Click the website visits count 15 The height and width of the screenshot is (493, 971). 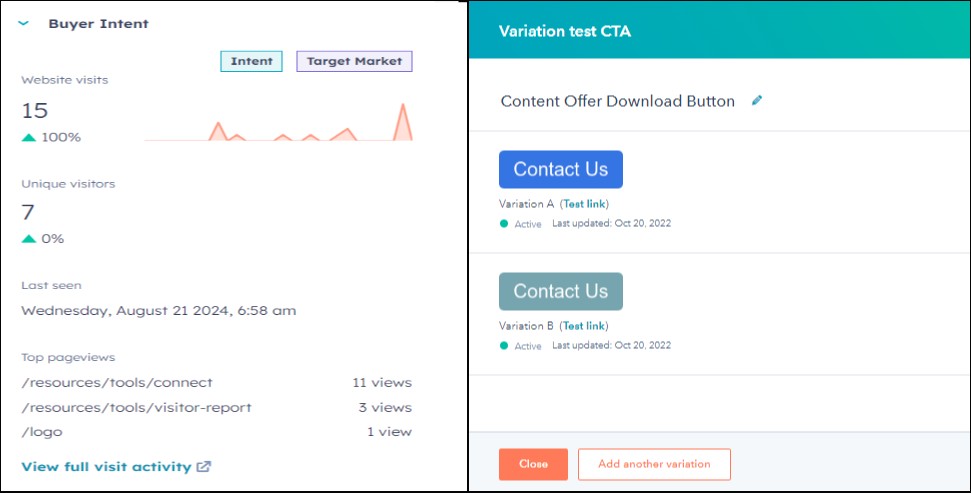(35, 111)
